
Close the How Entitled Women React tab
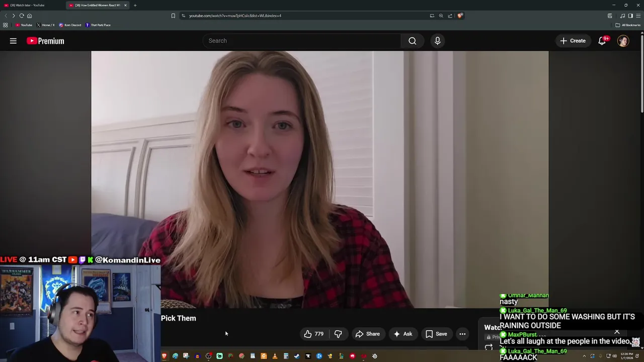point(125,5)
